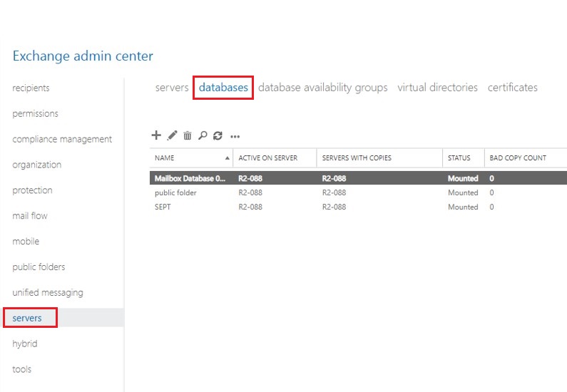Click Mounted status of public folder row
This screenshot has height=392, width=567.
point(463,192)
